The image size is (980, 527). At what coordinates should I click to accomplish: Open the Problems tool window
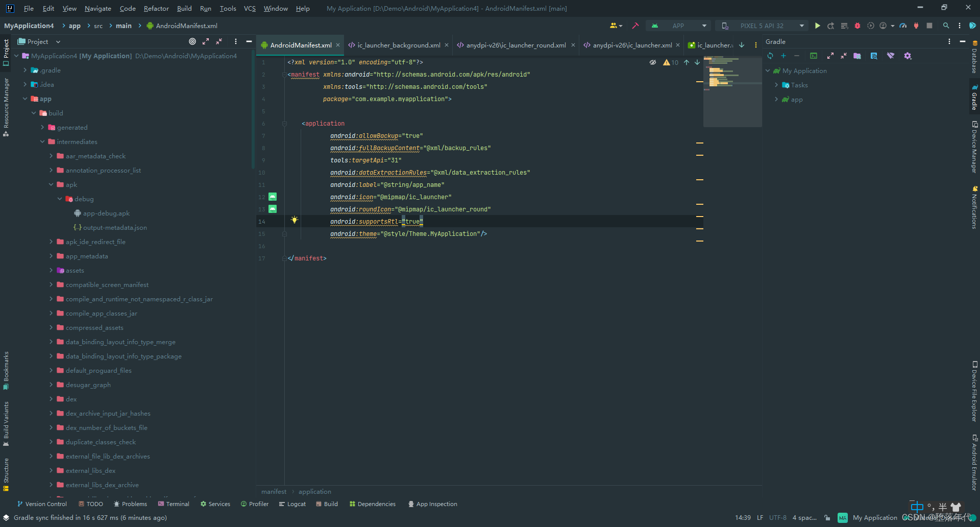click(x=130, y=504)
